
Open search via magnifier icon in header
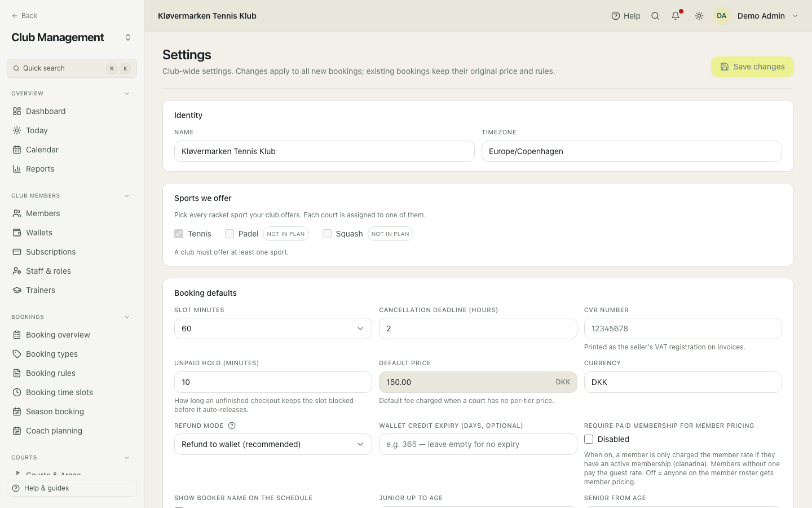coord(655,16)
